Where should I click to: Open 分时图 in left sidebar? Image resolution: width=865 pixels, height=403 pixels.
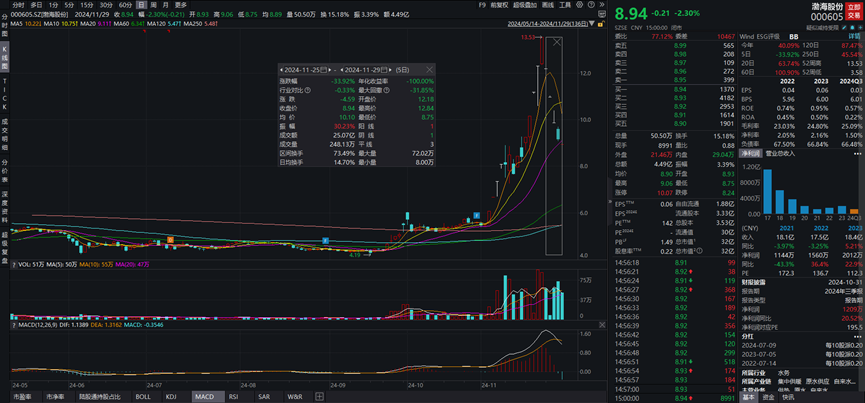pyautogui.click(x=5, y=26)
